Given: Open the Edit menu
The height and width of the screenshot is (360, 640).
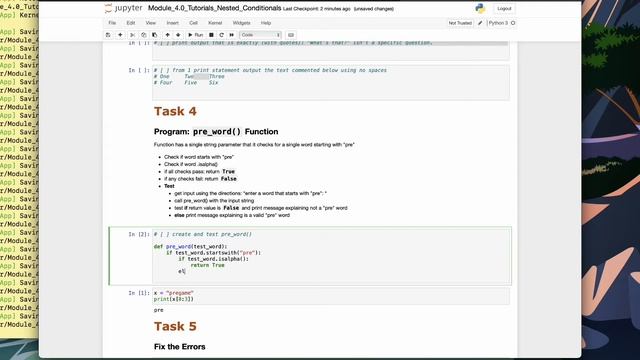Looking at the screenshot, I should (x=131, y=23).
